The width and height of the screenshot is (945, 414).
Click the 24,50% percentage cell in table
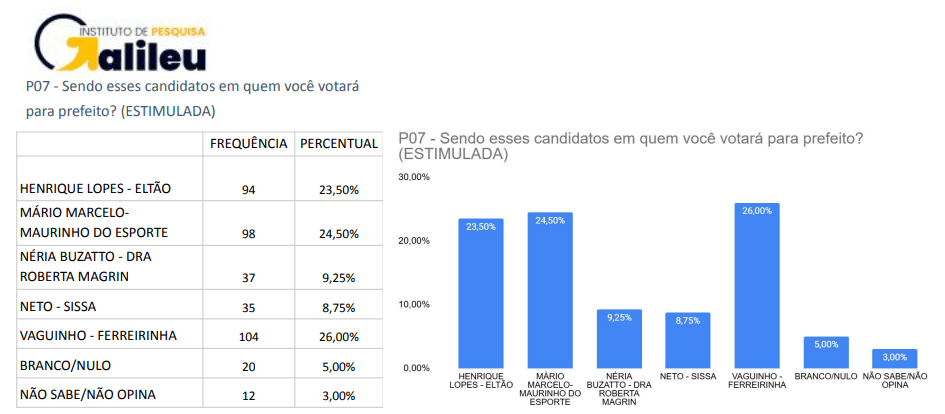coord(339,234)
